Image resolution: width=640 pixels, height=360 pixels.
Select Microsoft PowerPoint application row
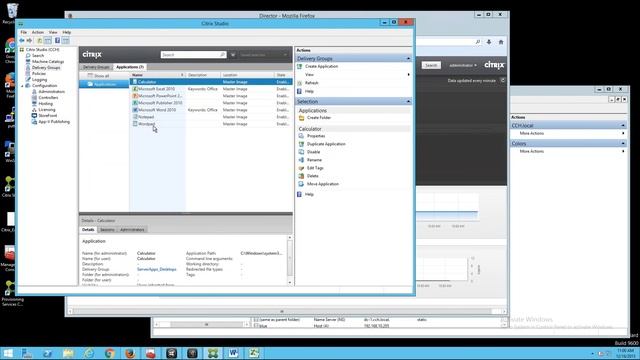pyautogui.click(x=211, y=96)
